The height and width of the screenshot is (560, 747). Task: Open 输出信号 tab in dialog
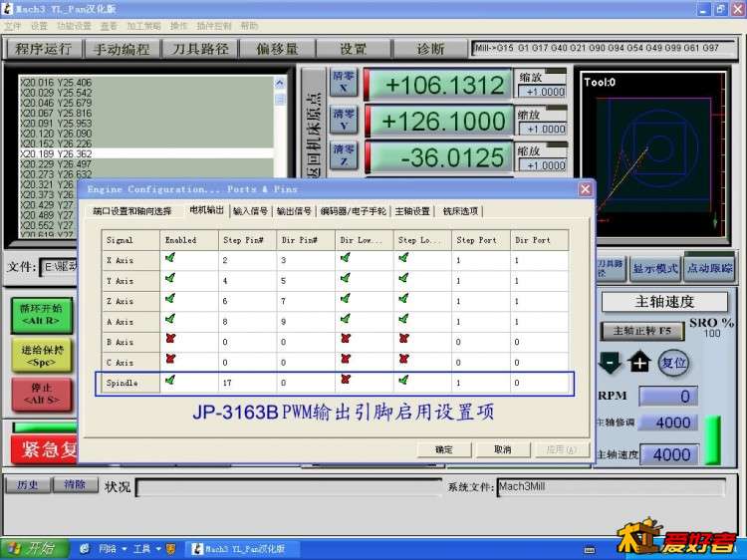pos(294,211)
